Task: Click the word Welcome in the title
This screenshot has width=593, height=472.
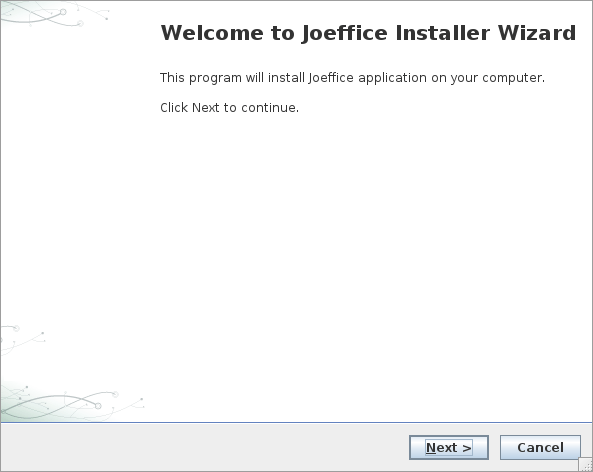Action: pyautogui.click(x=212, y=33)
